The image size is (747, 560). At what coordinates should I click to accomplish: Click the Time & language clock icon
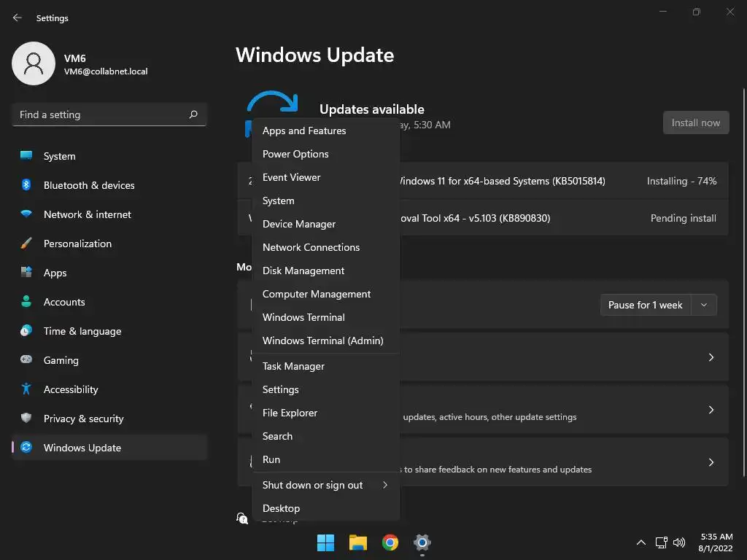click(26, 330)
